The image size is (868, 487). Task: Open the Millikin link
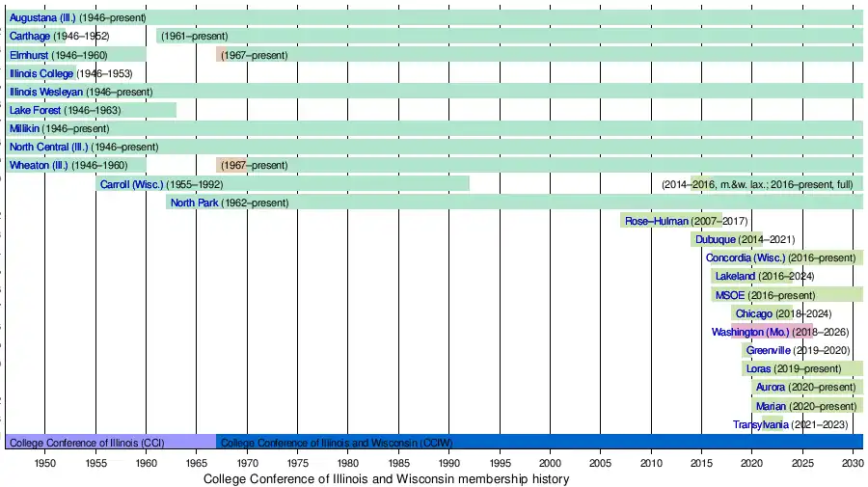(25, 128)
